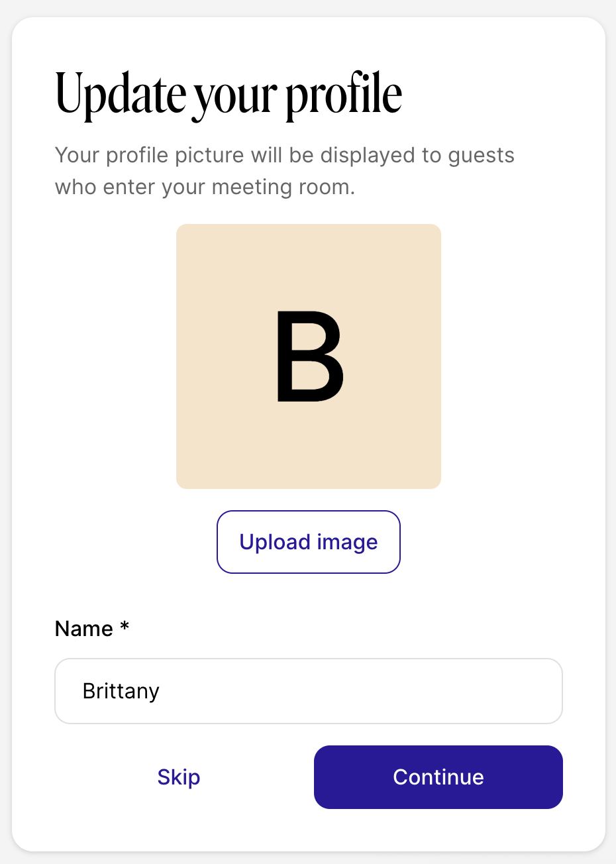Place cursor in the "Brittany" name text
Screen dimensions: 616x864
click(x=121, y=691)
